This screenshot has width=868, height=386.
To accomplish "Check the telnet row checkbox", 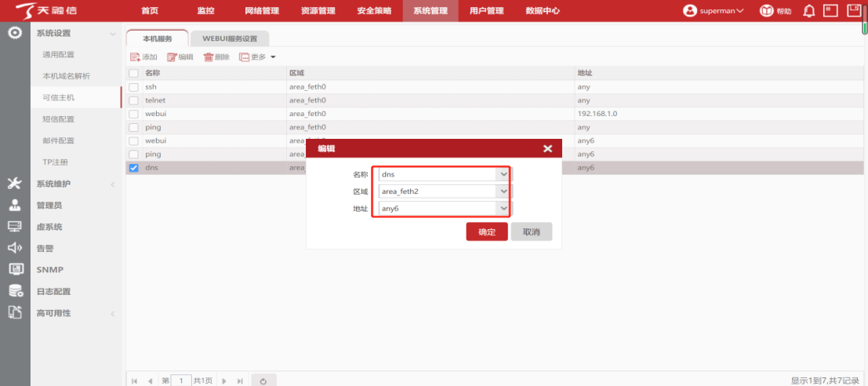I will 133,100.
